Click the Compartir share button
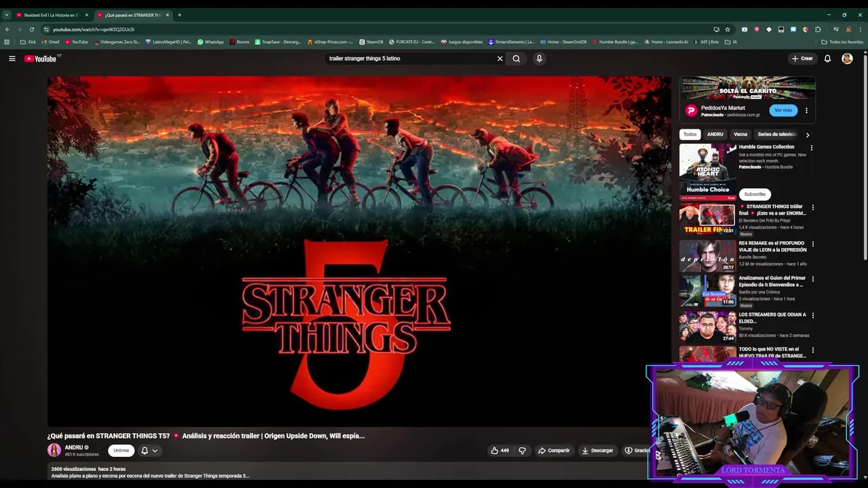The width and height of the screenshot is (868, 488). pos(553,450)
